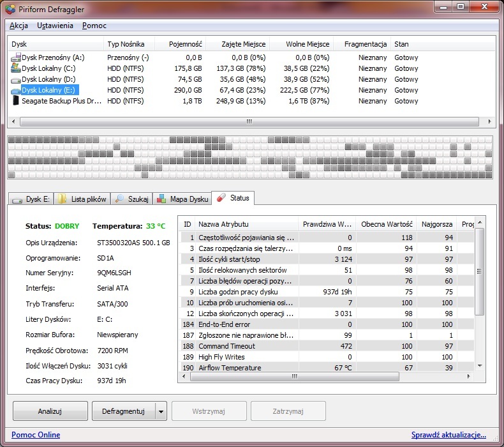
Task: Click the attribute table scroll-right arrow
Action: click(x=468, y=376)
